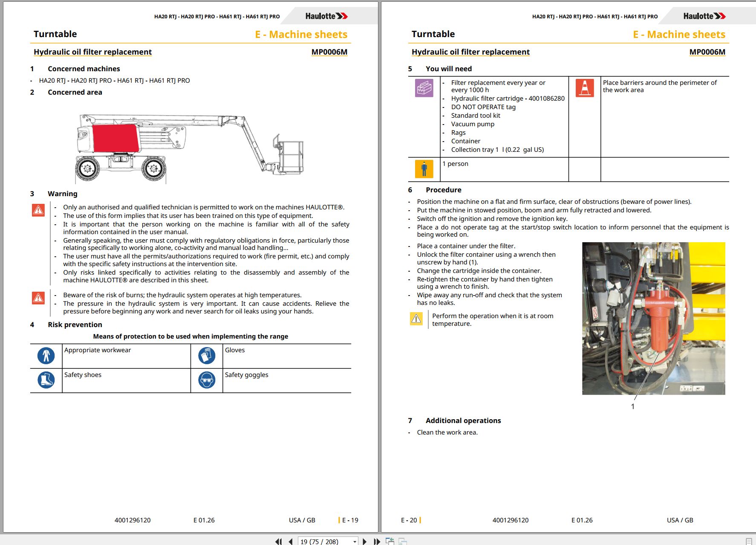
Task: Click the 'Warning' section heading
Action: pos(63,194)
